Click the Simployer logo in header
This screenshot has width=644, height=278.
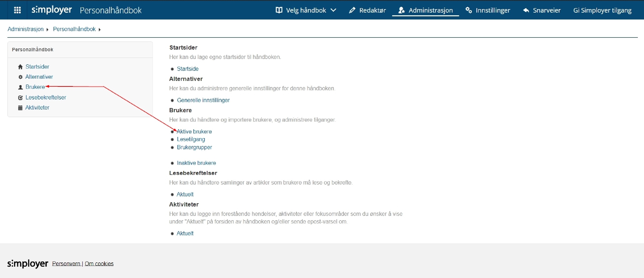click(x=51, y=10)
